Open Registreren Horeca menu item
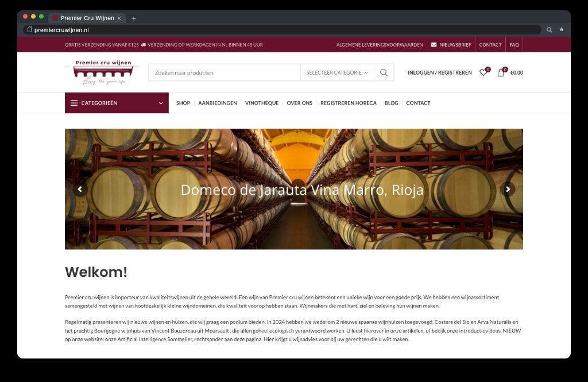The height and width of the screenshot is (382, 588). coord(349,103)
